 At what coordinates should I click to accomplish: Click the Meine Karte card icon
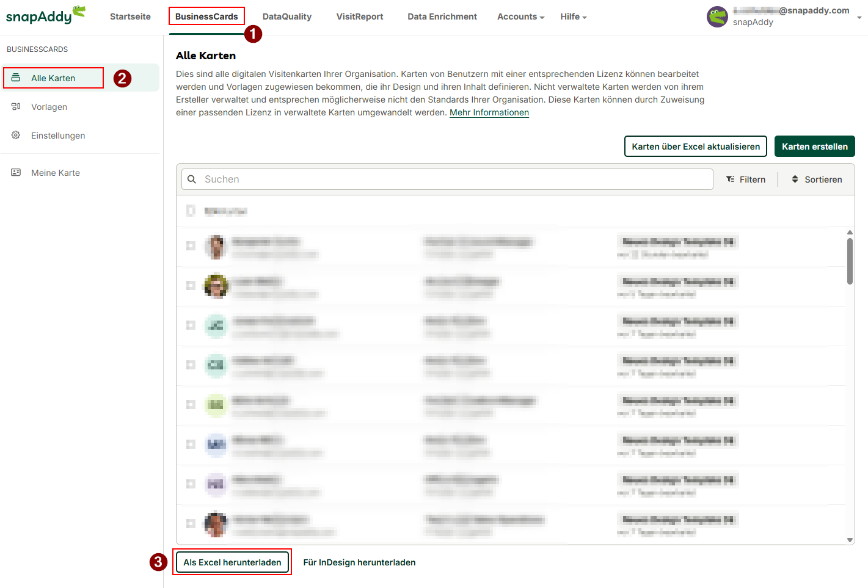coord(16,172)
